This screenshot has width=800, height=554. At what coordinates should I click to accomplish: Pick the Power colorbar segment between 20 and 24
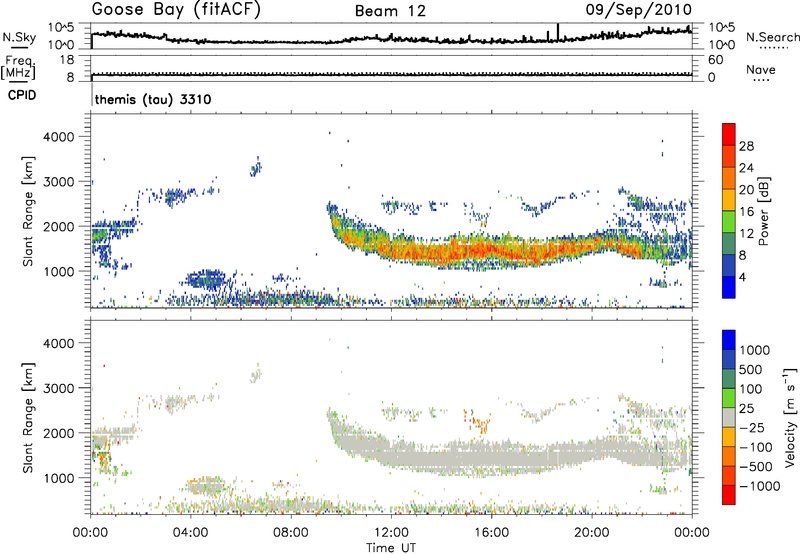(x=729, y=178)
